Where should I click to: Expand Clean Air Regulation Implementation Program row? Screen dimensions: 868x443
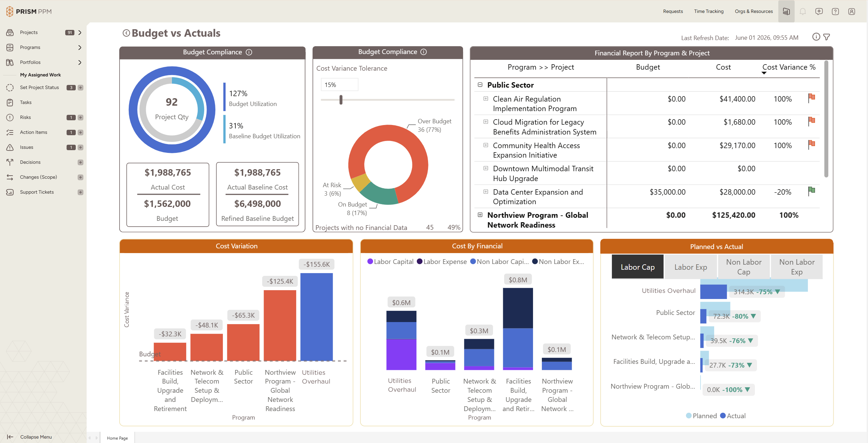click(486, 99)
